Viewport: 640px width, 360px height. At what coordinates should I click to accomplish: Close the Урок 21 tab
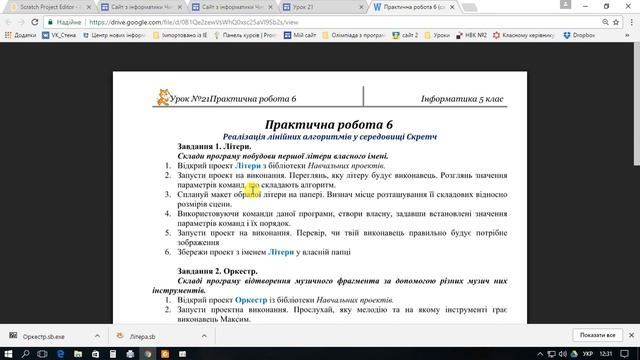pos(361,7)
